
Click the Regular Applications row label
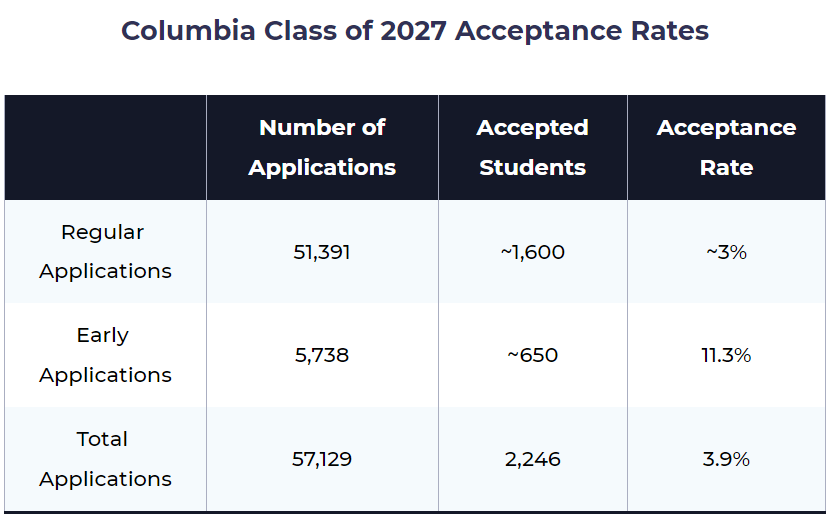105,252
